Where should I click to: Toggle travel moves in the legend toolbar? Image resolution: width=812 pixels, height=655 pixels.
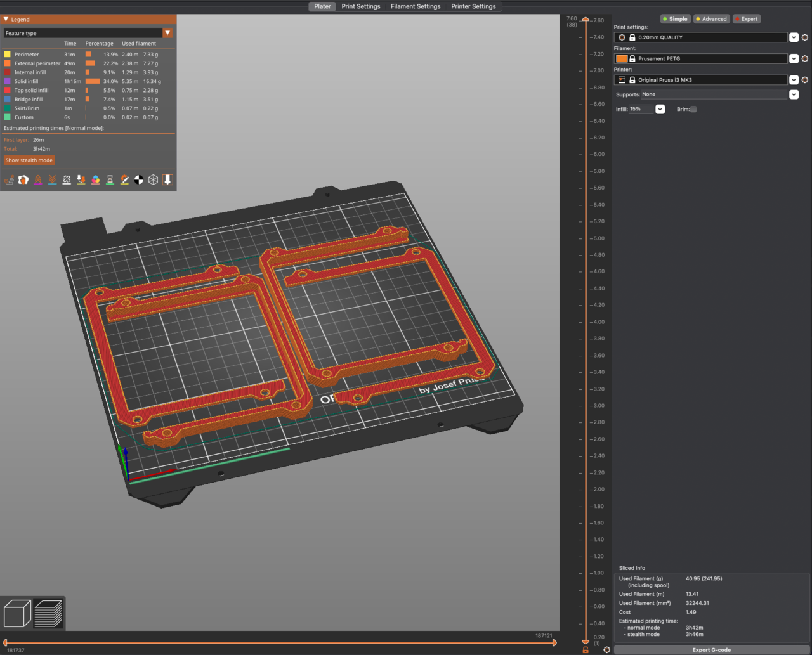click(9, 179)
